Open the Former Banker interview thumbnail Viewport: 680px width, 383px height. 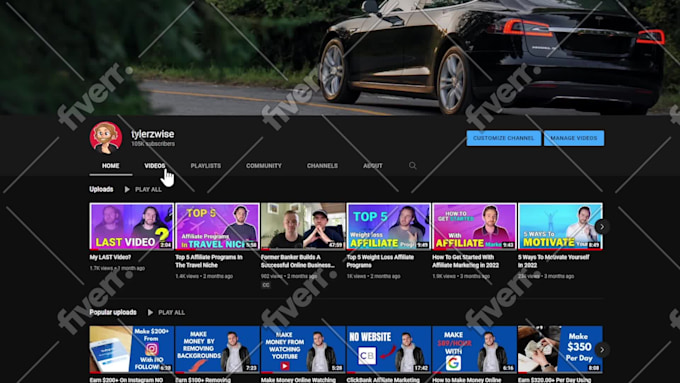pyautogui.click(x=303, y=226)
